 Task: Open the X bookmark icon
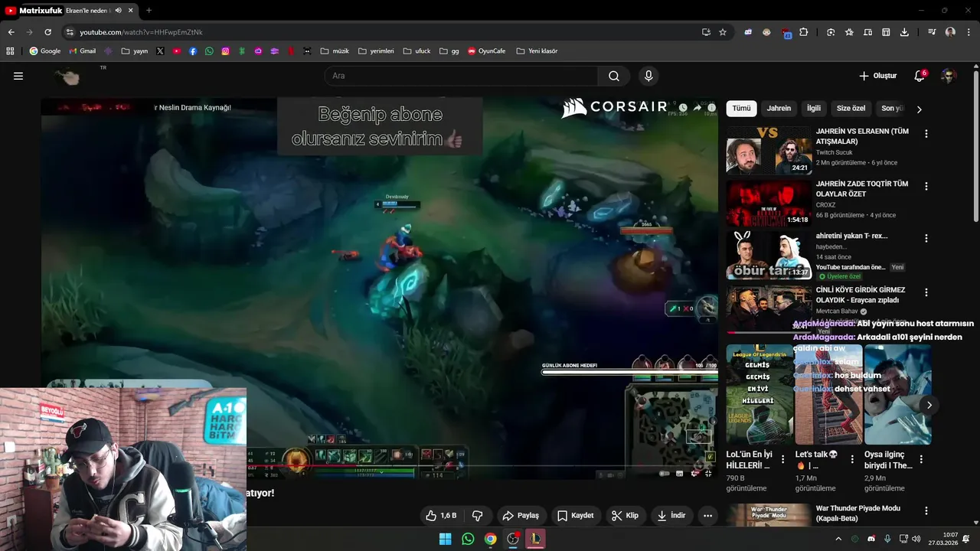(x=160, y=51)
